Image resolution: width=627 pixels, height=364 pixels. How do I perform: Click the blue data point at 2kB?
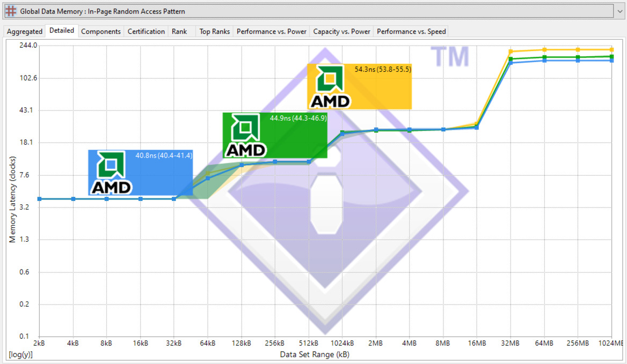(x=39, y=199)
